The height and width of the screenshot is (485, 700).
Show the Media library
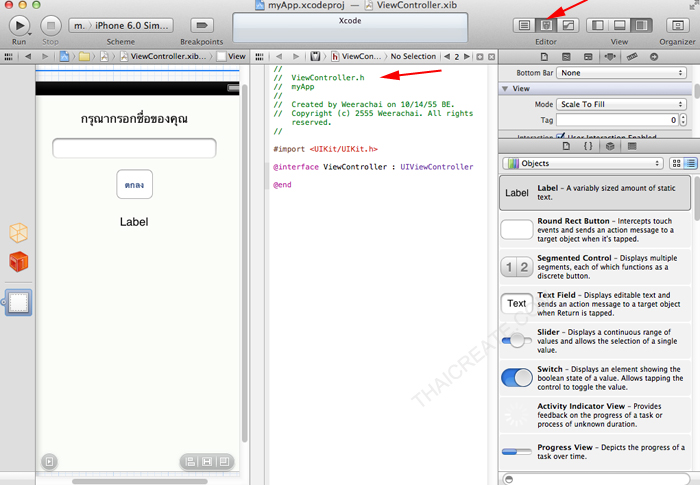pos(632,146)
